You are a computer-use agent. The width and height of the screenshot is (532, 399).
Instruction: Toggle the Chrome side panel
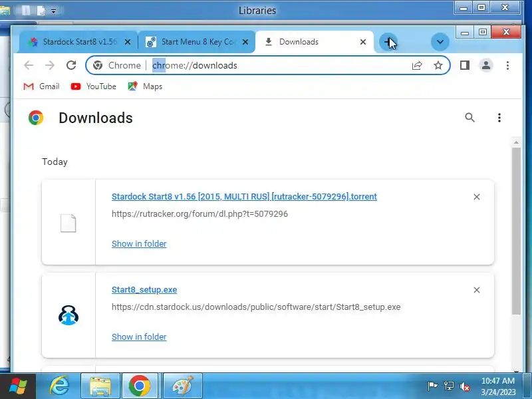click(465, 65)
